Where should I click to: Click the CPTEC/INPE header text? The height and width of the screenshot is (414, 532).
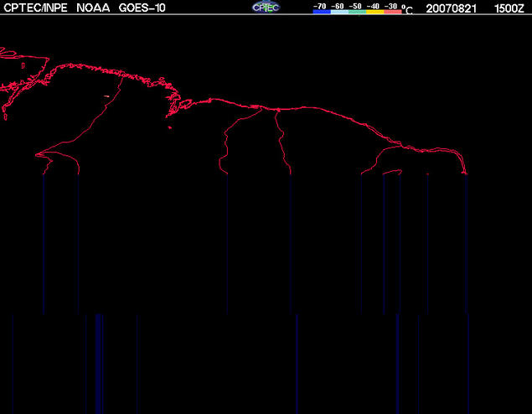point(36,8)
